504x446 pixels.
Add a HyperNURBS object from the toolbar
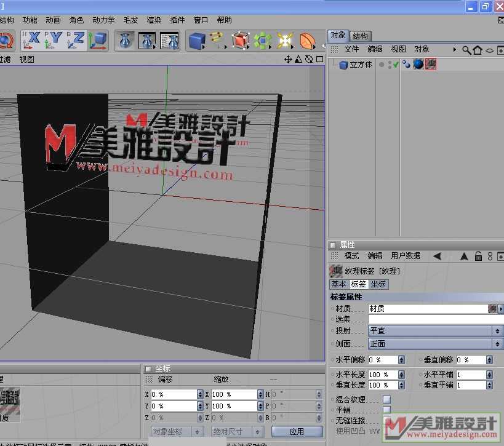241,41
